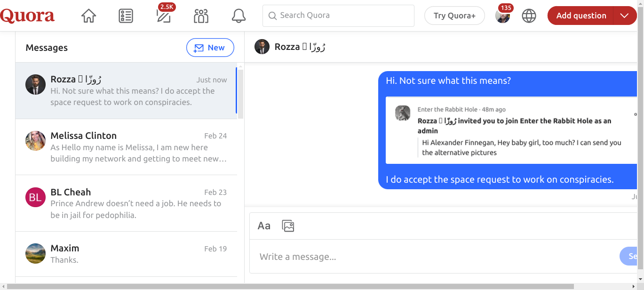
Task: Open the Rozza conversation in the list
Action: point(126,91)
